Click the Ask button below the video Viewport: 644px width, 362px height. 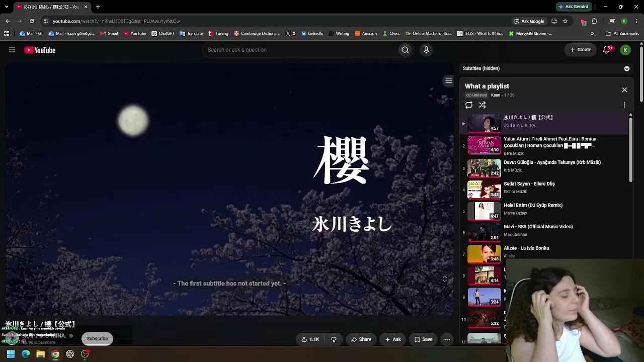point(393,339)
